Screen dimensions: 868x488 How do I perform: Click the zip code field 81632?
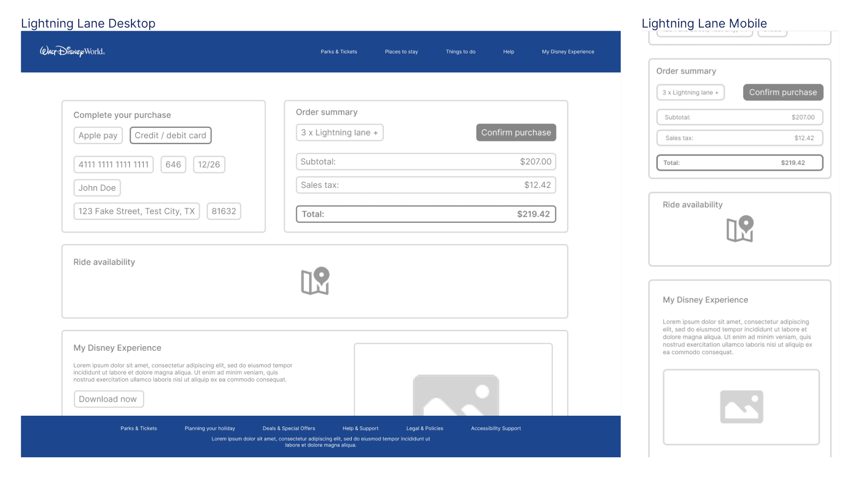pos(224,211)
